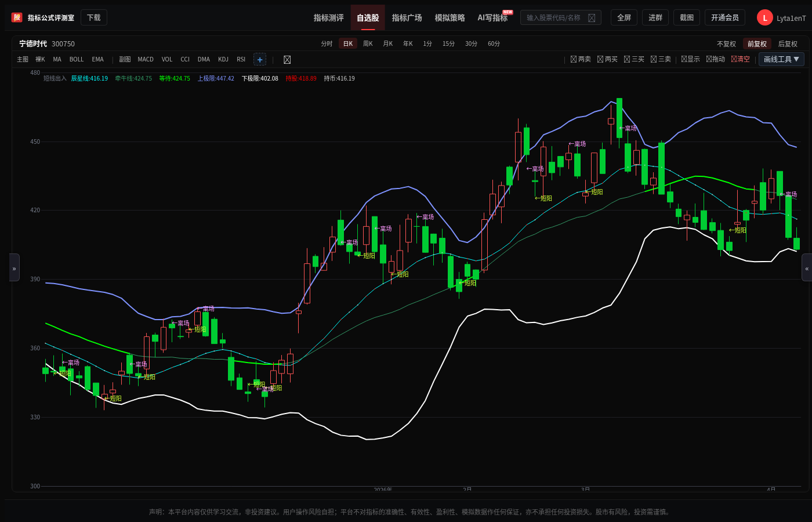Select the 年K period
This screenshot has width=812, height=522.
(x=408, y=44)
